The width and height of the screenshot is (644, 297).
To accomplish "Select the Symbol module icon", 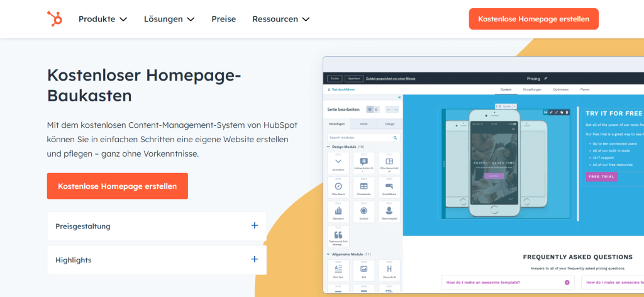I will tap(364, 212).
